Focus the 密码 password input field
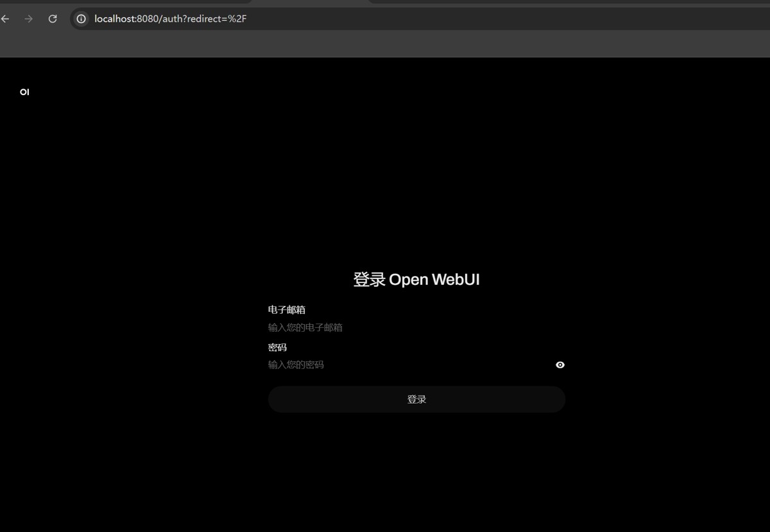Image resolution: width=770 pixels, height=532 pixels. [409, 365]
